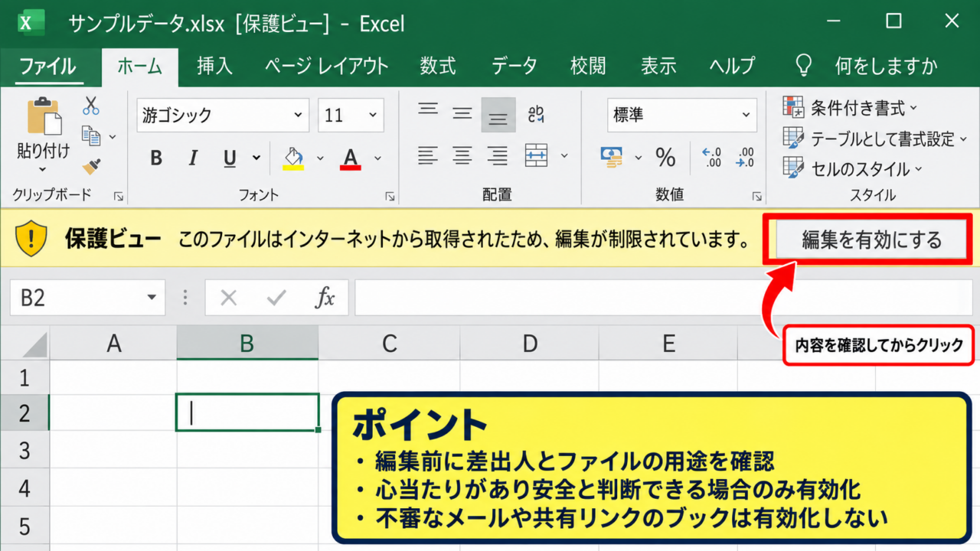Switch to the ページ レイアウト tab
Screen dimensions: 980x551
click(x=327, y=66)
